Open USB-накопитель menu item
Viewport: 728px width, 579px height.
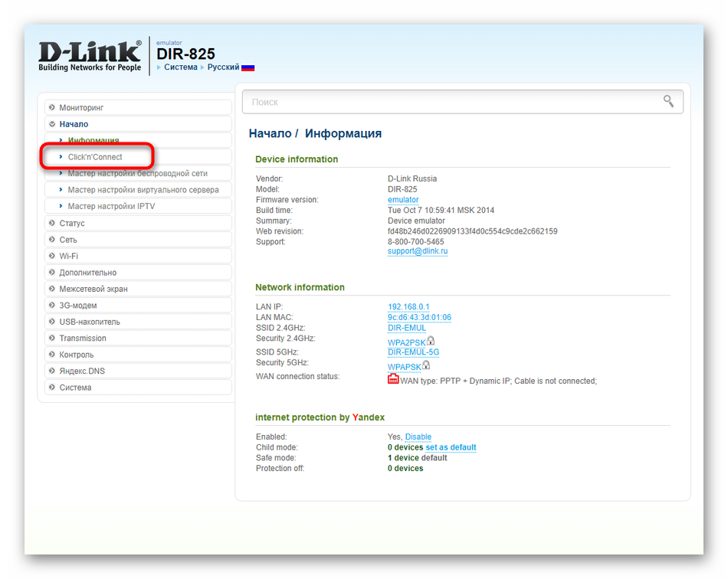pos(138,322)
